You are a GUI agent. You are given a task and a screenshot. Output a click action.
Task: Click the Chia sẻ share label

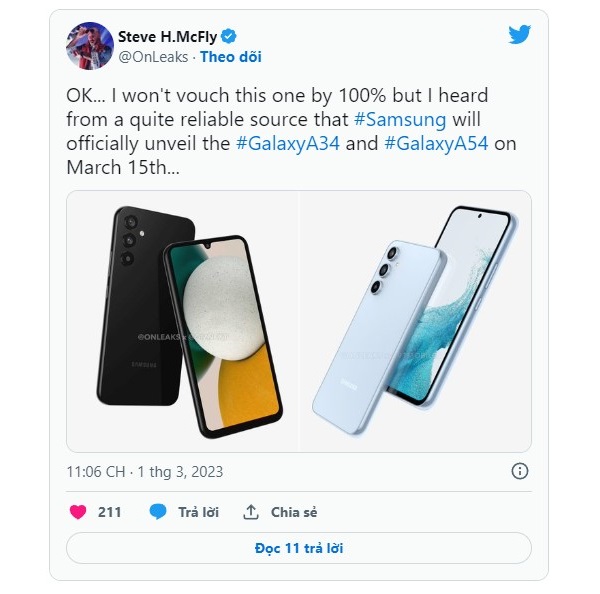pos(294,512)
